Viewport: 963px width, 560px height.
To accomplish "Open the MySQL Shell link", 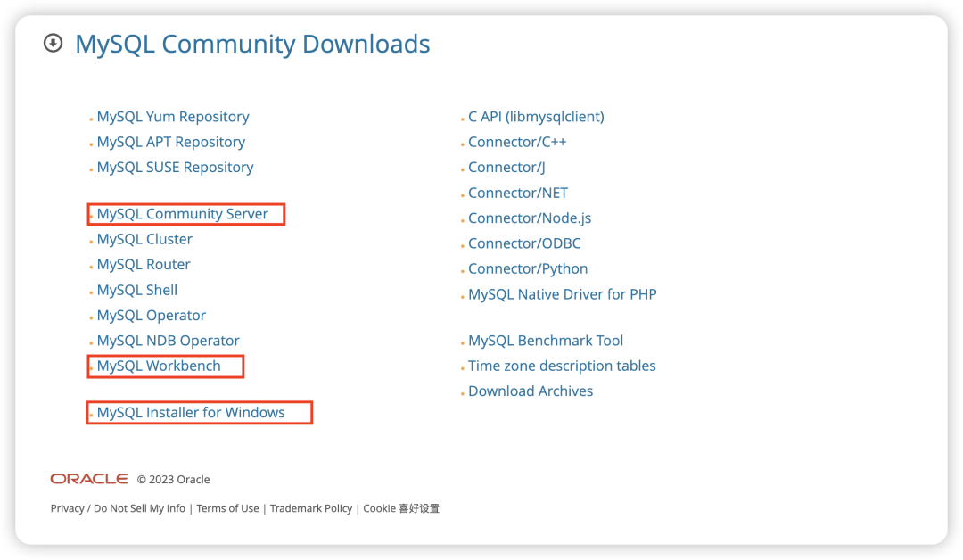I will [x=137, y=290].
